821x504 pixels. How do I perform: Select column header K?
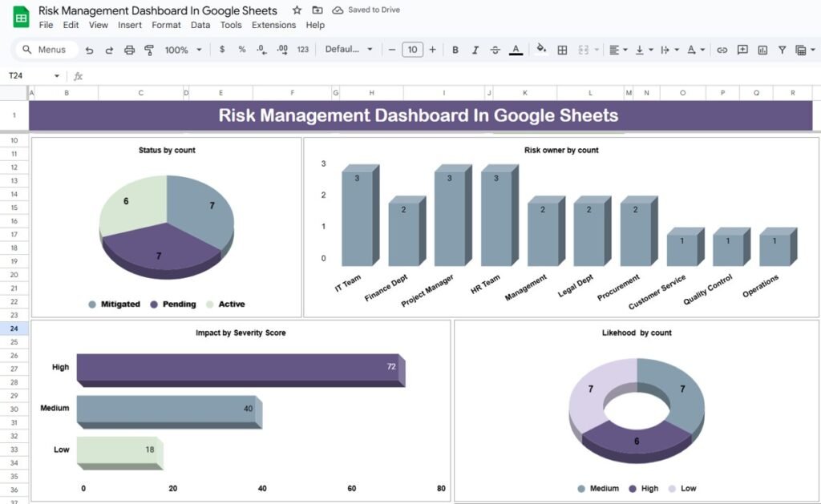(524, 93)
